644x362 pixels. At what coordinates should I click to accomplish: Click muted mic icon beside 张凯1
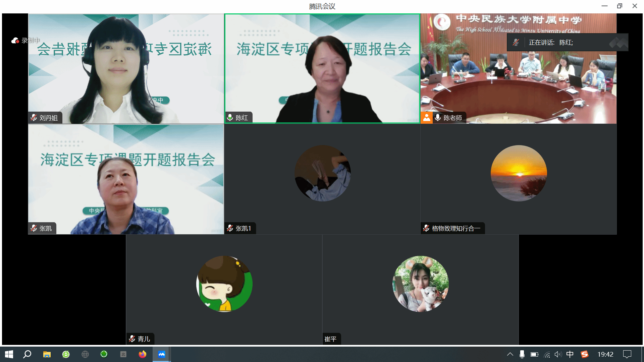pyautogui.click(x=230, y=228)
